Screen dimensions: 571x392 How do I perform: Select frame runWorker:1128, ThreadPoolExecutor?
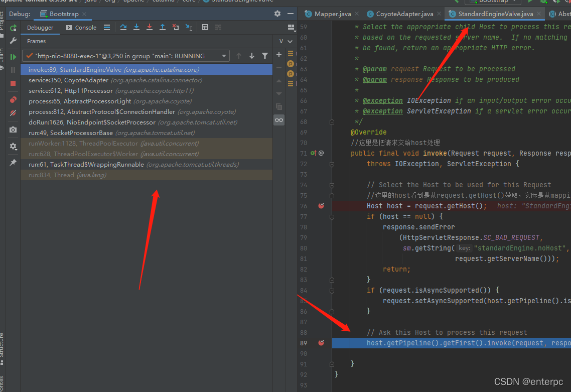click(x=147, y=144)
